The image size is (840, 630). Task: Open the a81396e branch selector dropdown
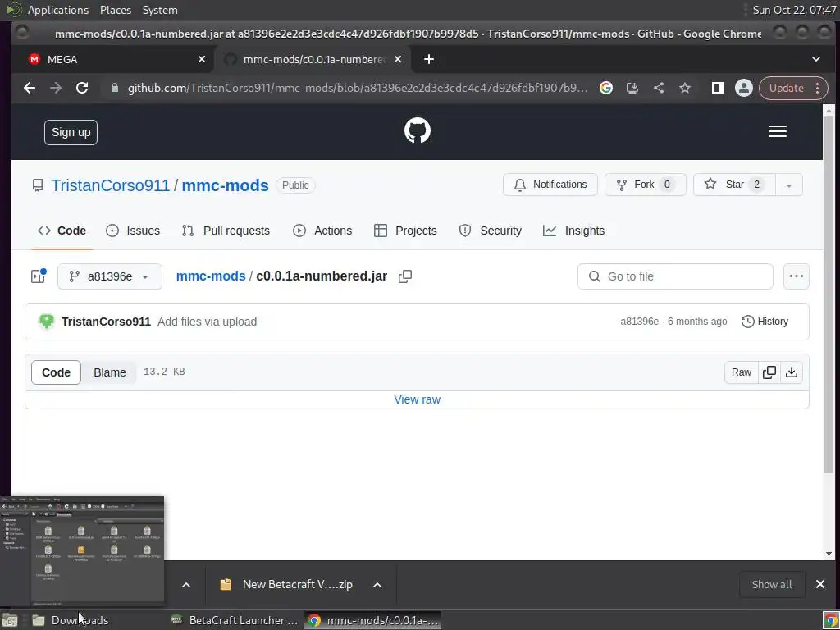coord(110,276)
